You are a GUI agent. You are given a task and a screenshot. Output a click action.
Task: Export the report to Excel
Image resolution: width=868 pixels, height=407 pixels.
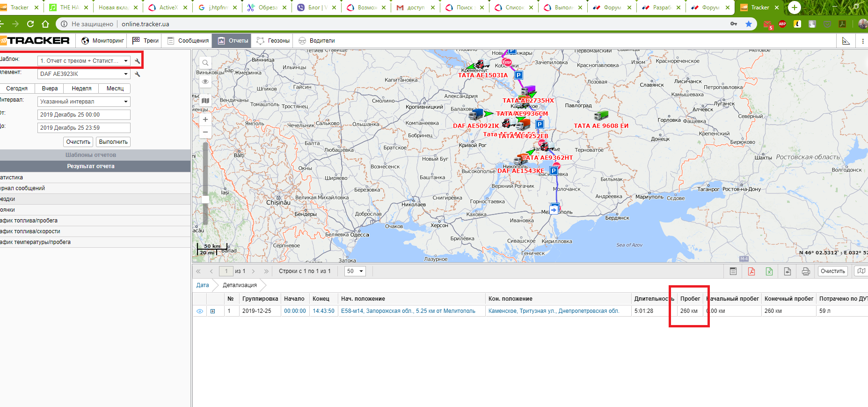[x=769, y=271]
